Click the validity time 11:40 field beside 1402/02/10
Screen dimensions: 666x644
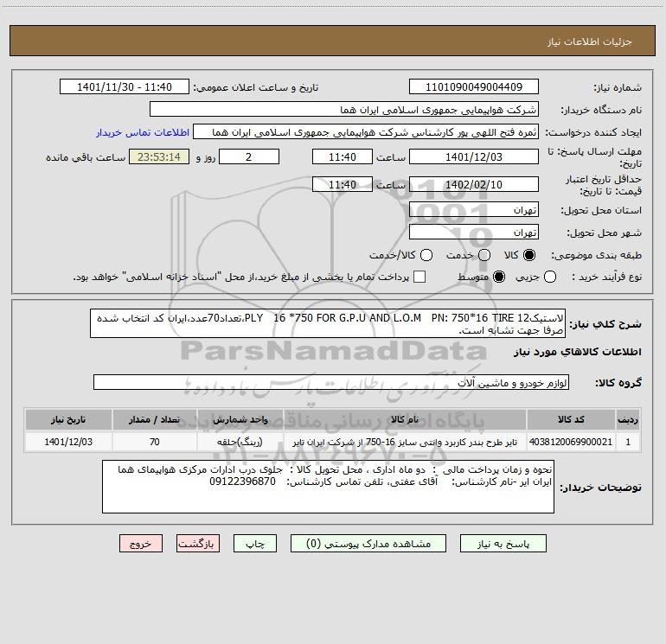pyautogui.click(x=343, y=184)
